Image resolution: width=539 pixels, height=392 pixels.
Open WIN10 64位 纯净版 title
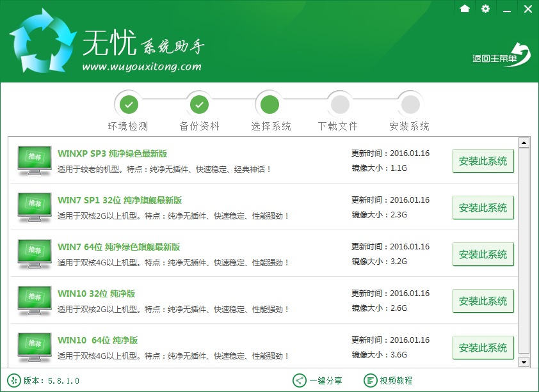[98, 340]
